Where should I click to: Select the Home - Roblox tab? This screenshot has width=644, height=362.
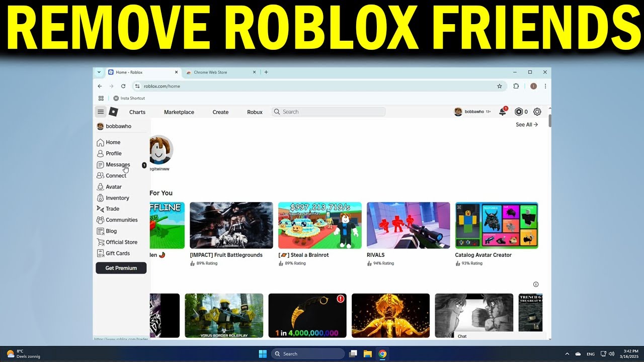(x=143, y=72)
